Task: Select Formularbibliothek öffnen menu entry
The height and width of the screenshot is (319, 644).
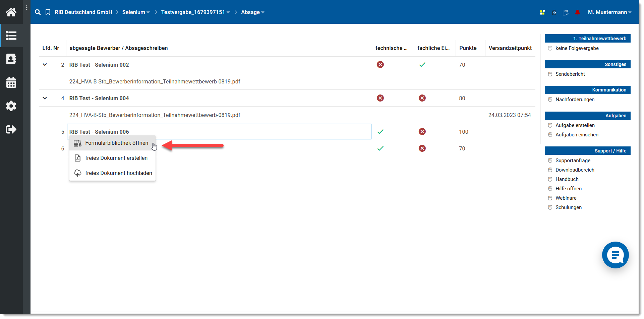Action: 116,143
